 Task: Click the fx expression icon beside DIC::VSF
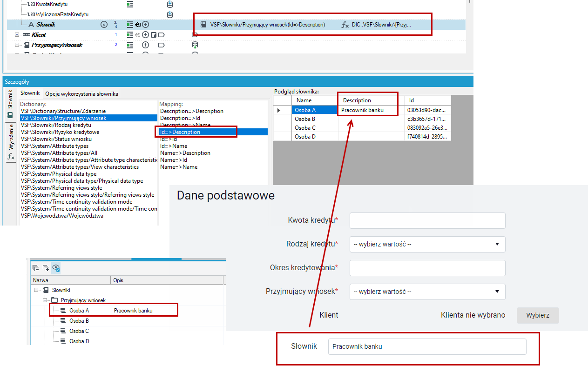tap(345, 25)
